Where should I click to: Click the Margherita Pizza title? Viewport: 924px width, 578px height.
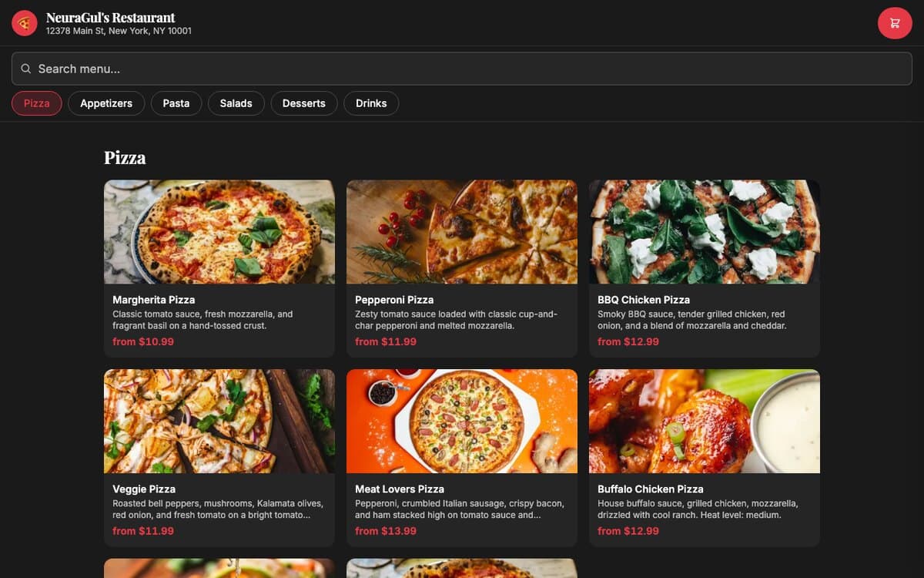tap(154, 300)
